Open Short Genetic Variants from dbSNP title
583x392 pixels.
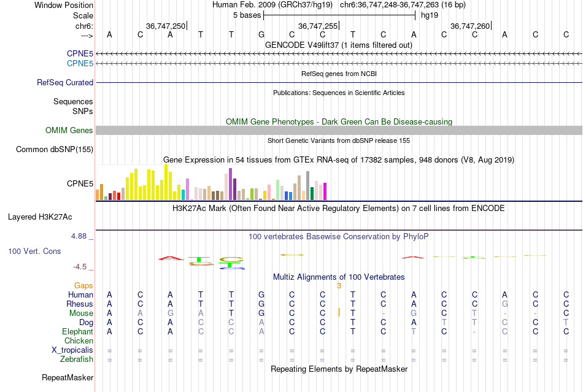(x=339, y=140)
